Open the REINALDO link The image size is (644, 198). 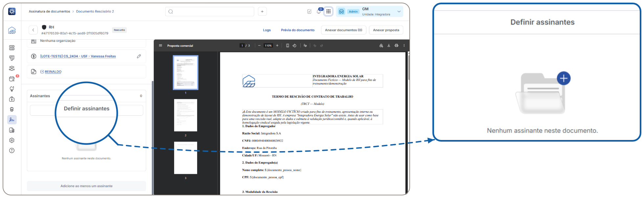coord(53,72)
